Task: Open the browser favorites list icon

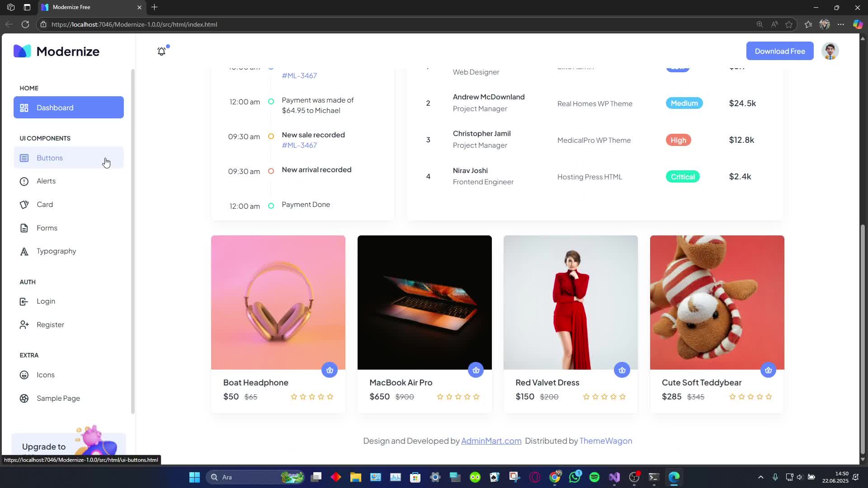Action: coord(808,24)
